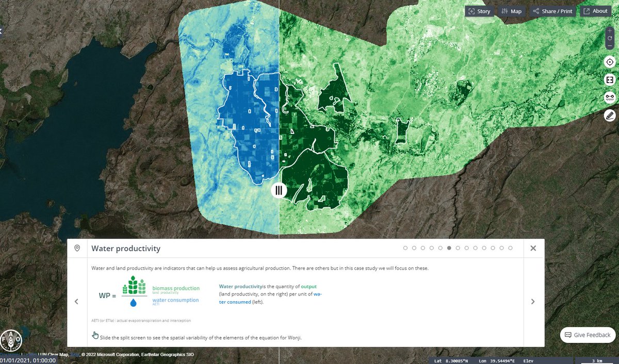Click the Elev readout in the status bar
Screen dimensions: 619x364
[529, 361]
